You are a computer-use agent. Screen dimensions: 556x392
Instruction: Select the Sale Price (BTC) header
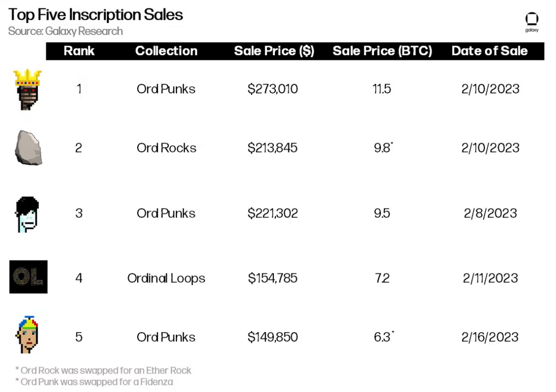pyautogui.click(x=382, y=51)
